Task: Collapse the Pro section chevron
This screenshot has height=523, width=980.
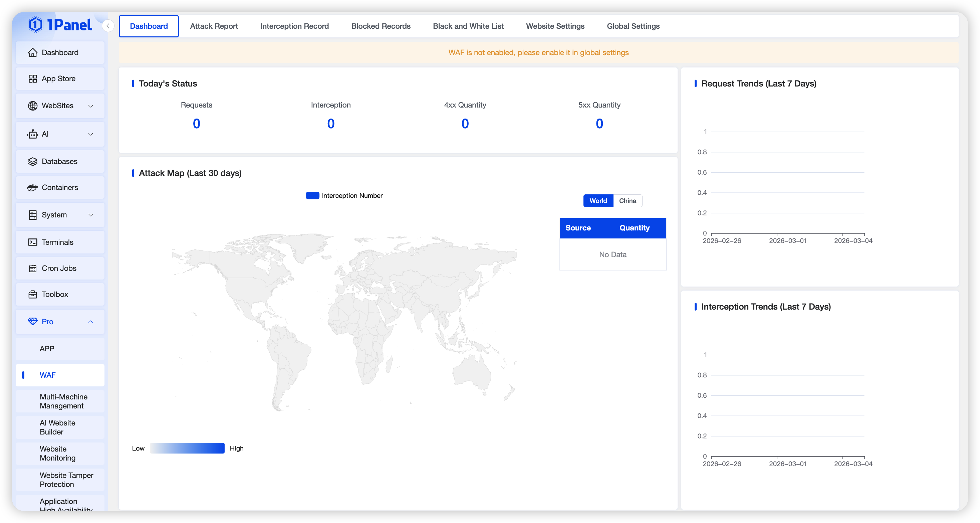Action: click(x=90, y=322)
